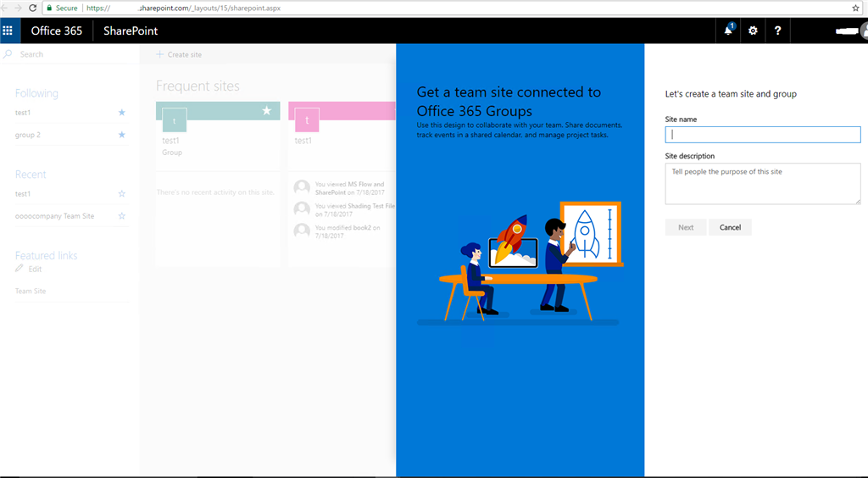Image resolution: width=868 pixels, height=478 pixels.
Task: Open the Office 365 app launcher waffle
Action: pos(8,31)
